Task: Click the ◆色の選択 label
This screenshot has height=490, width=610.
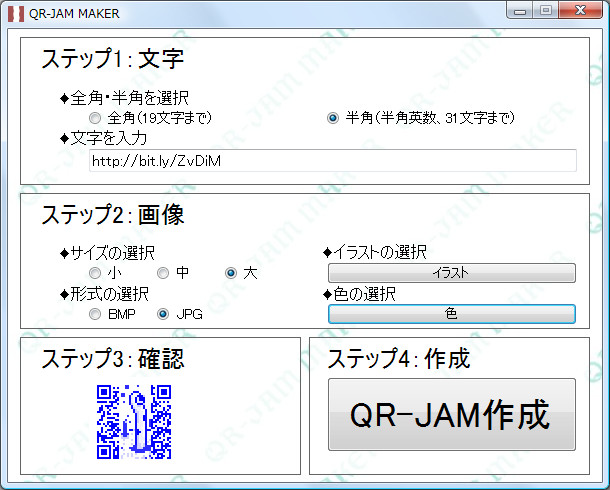Action: pyautogui.click(x=359, y=294)
